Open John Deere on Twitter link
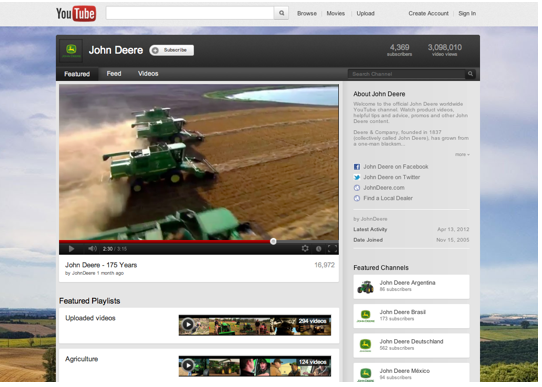542x387 pixels. pos(392,177)
